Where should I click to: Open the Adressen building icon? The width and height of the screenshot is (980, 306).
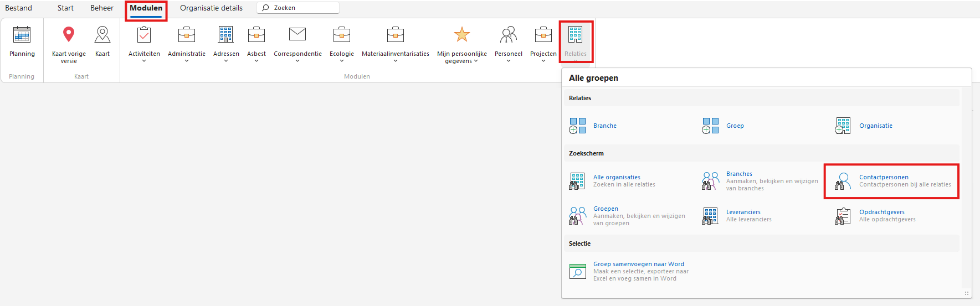[x=226, y=34]
